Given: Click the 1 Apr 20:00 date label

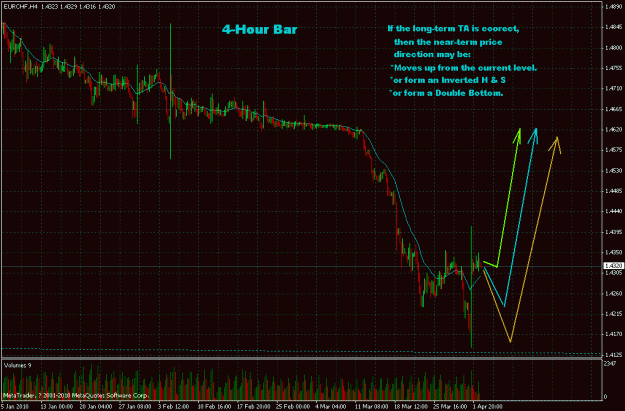Looking at the screenshot, I should (x=487, y=407).
